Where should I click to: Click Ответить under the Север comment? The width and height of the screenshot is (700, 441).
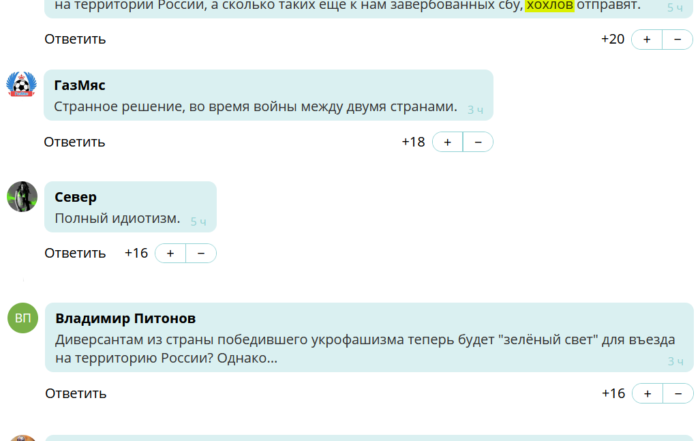75,254
